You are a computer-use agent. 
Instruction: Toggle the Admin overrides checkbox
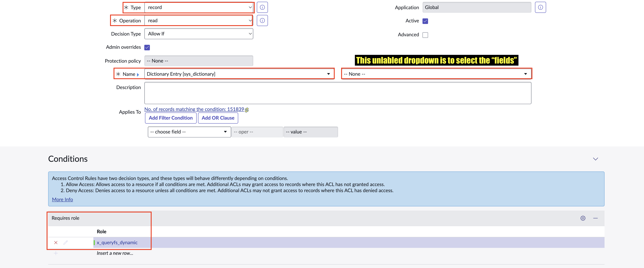click(147, 47)
